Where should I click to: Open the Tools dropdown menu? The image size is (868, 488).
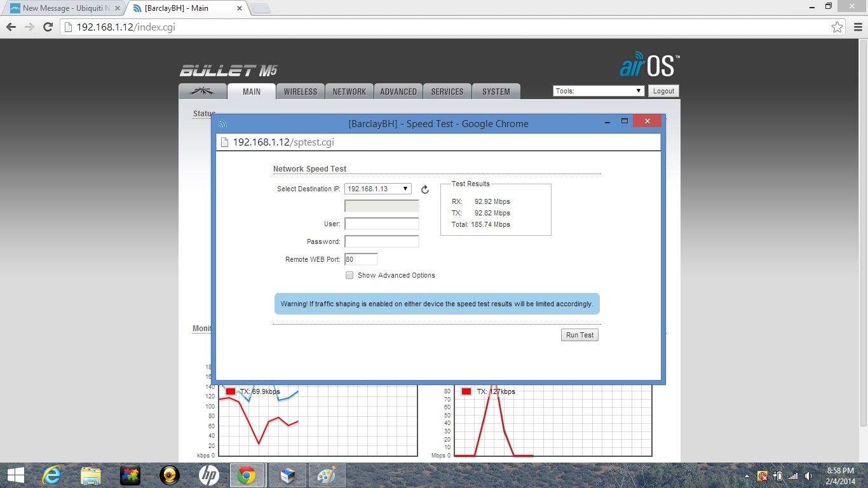pos(599,91)
